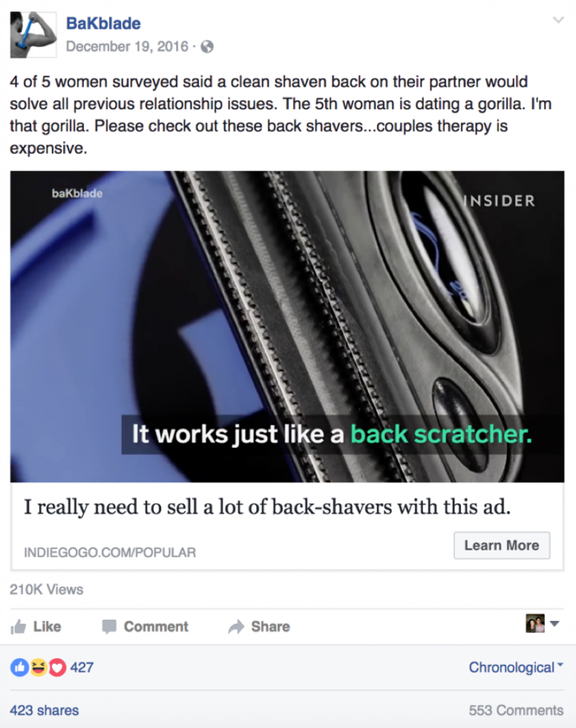Click the BaKblade profile picture
Screen dimensions: 576x728
[34, 35]
